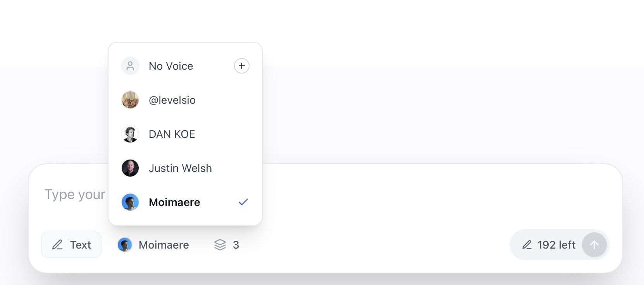This screenshot has height=285, width=644.
Task: Click the Type your message input field
Action: 75,194
